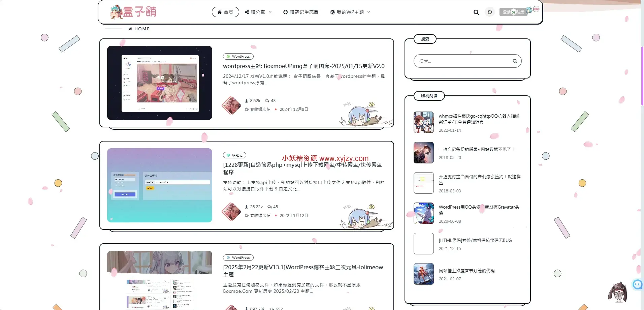Open 开通支付宝当面付 article link
This screenshot has height=310, width=644.
[480, 180]
